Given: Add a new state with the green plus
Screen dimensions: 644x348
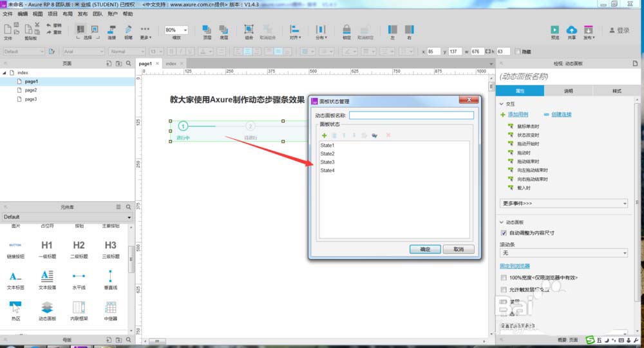Looking at the screenshot, I should (x=324, y=135).
